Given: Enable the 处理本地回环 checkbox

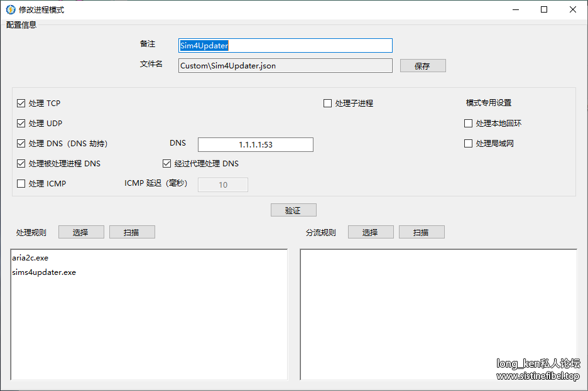Looking at the screenshot, I should [469, 124].
